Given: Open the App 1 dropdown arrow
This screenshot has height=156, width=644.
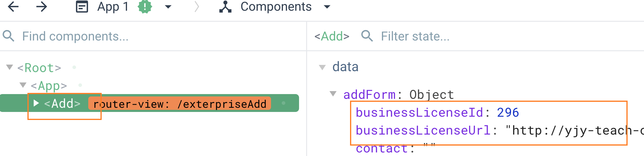Looking at the screenshot, I should [168, 7].
